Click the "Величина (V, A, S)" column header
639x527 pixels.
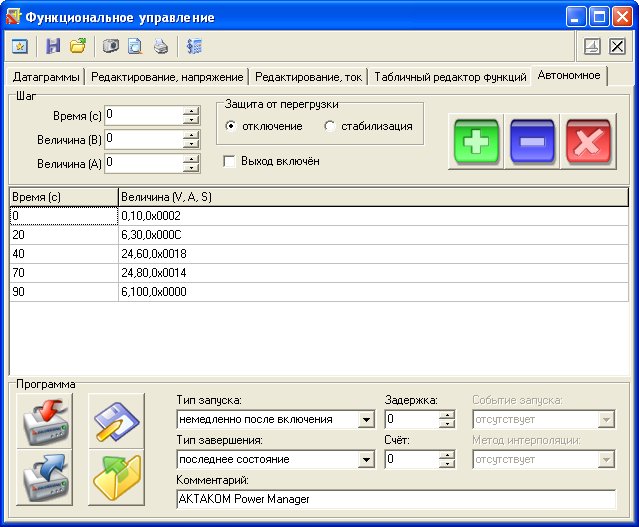point(370,197)
